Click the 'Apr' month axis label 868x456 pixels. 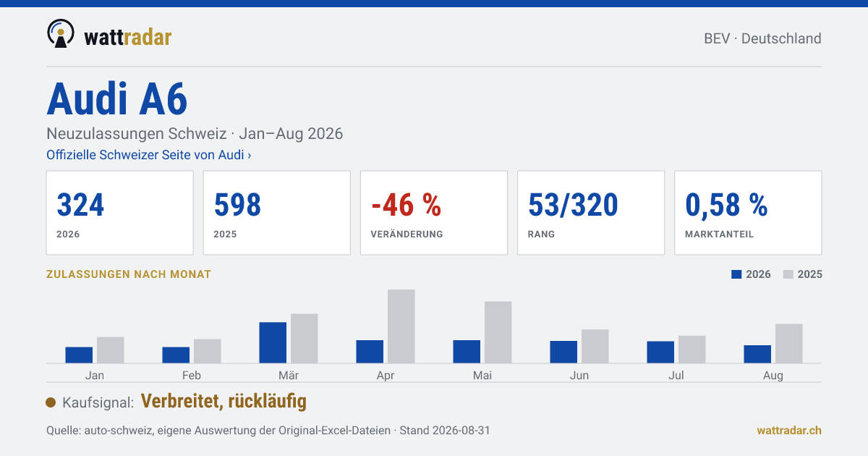[386, 376]
